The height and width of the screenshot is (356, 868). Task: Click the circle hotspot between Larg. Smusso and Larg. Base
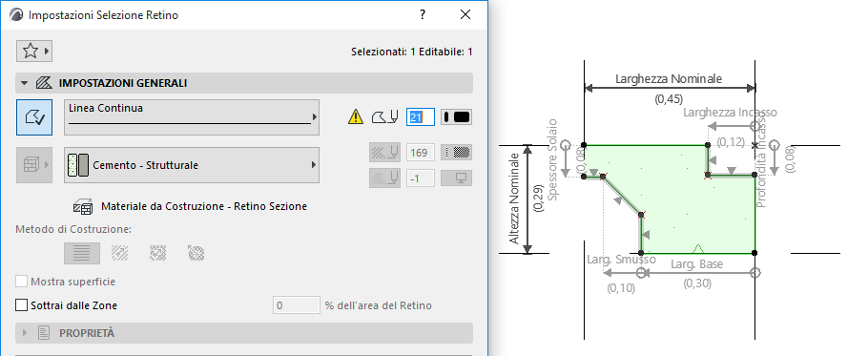(x=641, y=272)
